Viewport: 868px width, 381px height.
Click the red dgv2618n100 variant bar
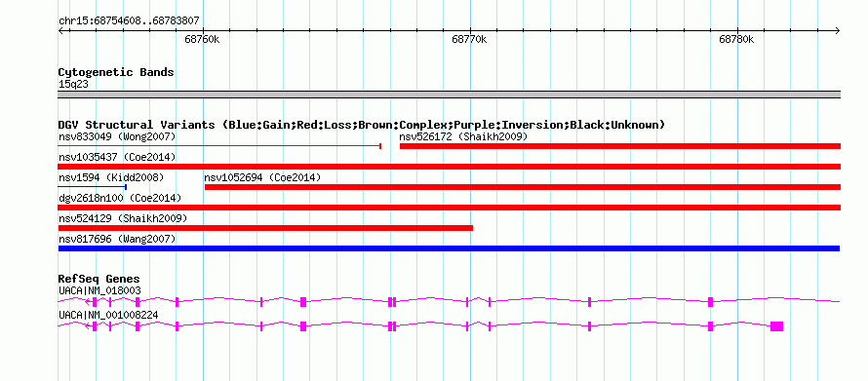click(x=449, y=208)
